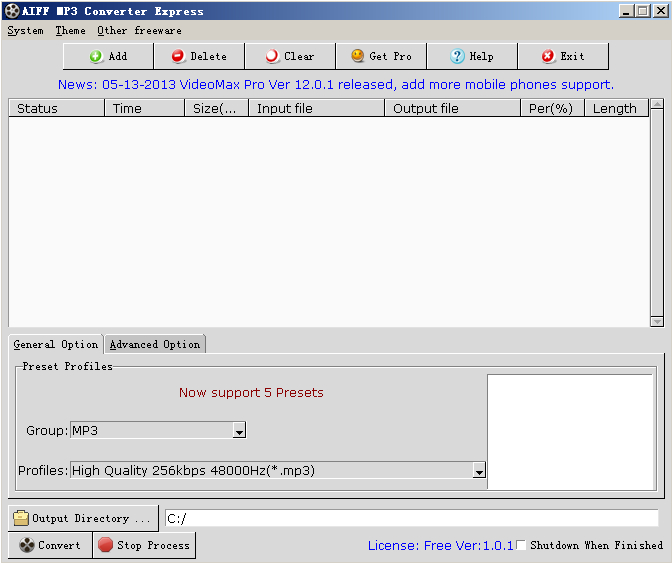Click the empty file list area

pyautogui.click(x=329, y=222)
